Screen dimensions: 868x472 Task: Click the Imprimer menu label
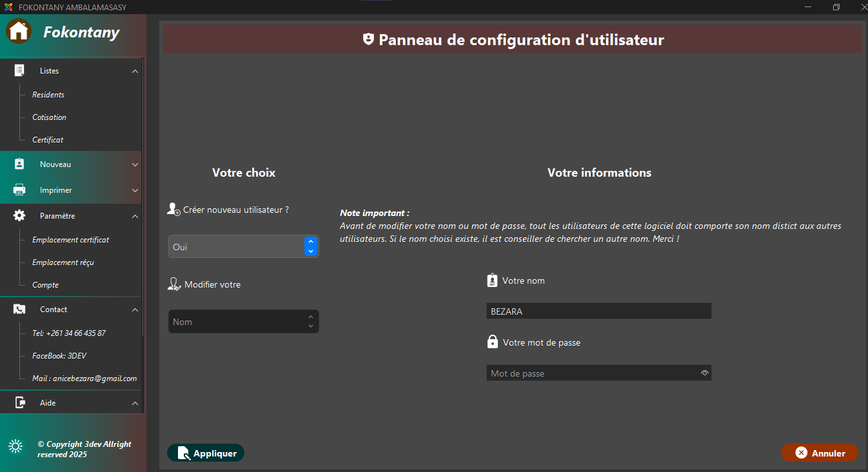tap(56, 190)
